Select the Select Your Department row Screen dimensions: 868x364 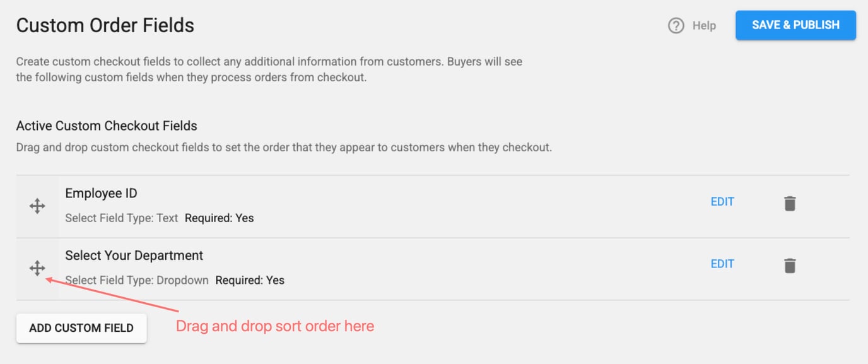pyautogui.click(x=378, y=267)
